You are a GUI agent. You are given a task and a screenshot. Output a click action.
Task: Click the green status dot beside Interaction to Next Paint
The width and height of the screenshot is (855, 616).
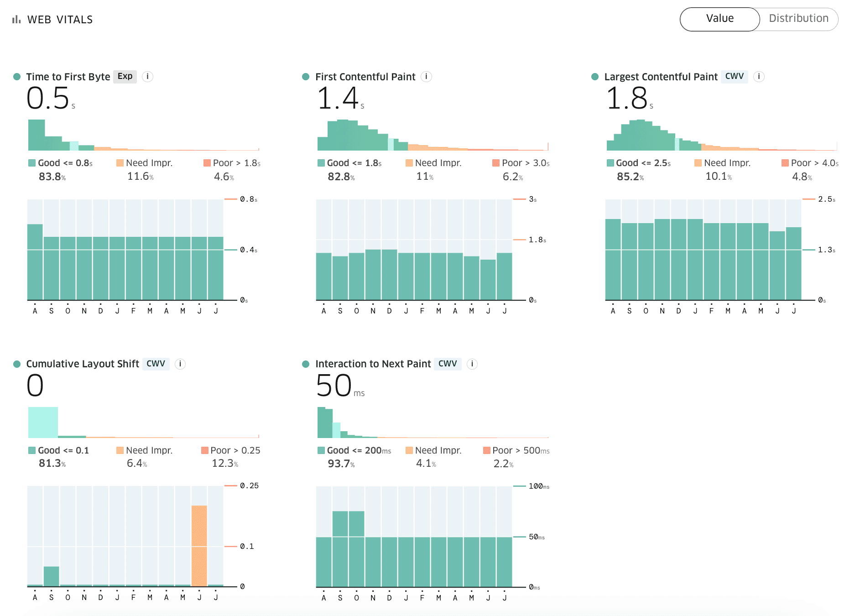pos(306,364)
